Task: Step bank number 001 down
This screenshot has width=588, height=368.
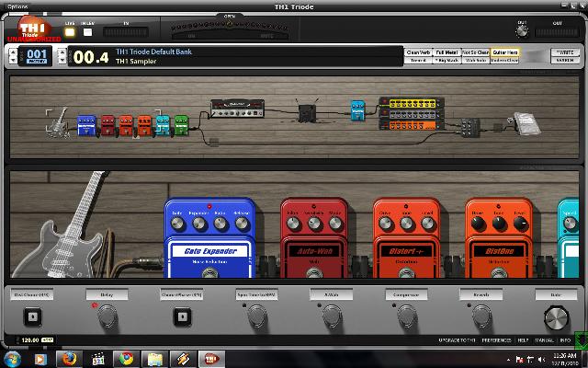Action: tap(13, 60)
